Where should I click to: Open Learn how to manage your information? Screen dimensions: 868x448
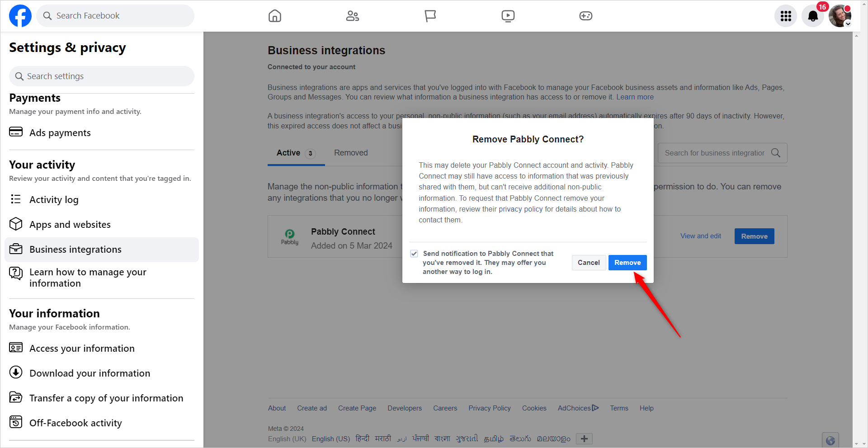coord(102,278)
